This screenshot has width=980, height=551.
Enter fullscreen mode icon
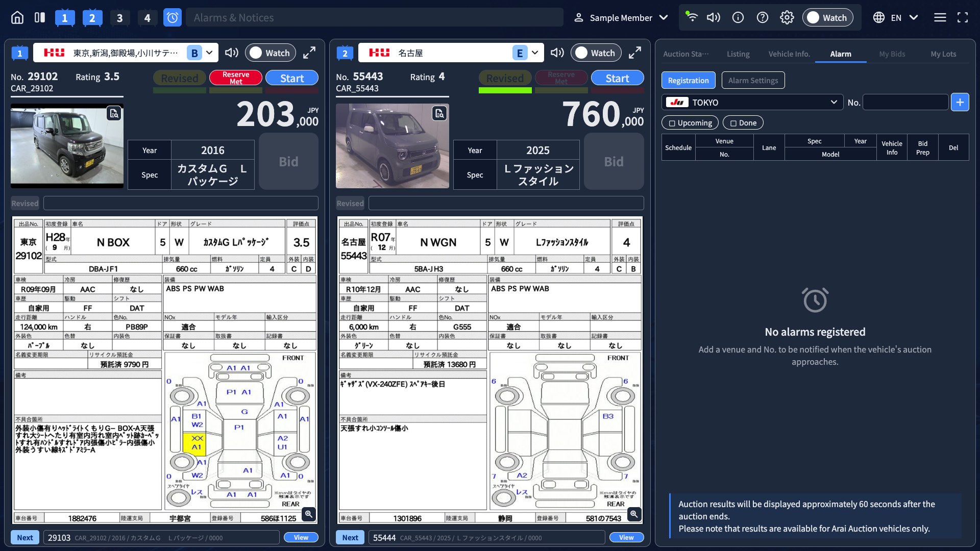[963, 17]
